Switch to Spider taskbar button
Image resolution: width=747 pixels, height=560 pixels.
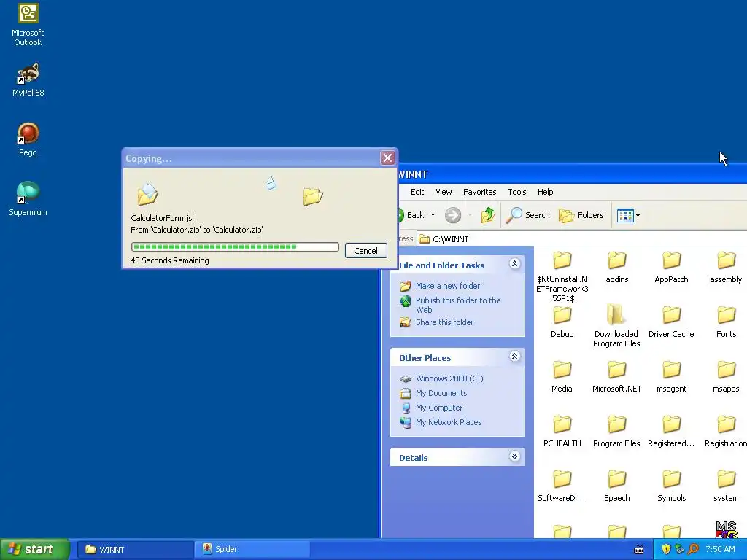tap(252, 550)
